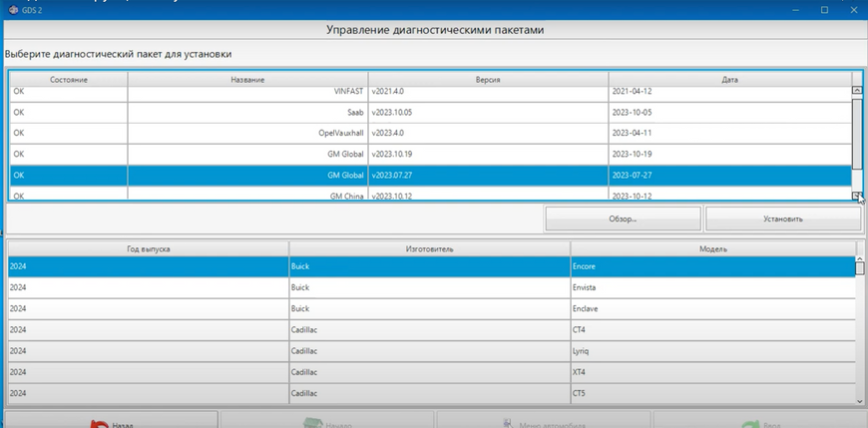Select GM Global version v2023.07.27

point(431,176)
